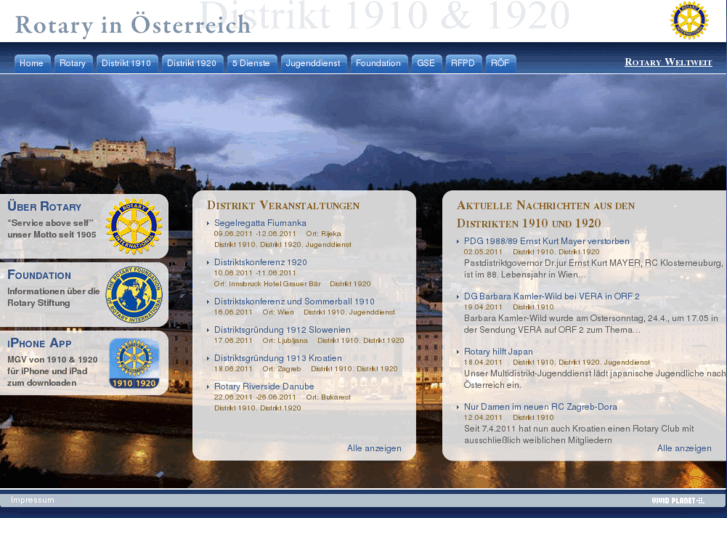Open the Segelregatta Fiumanka event
Screen dimensions: 727x545
click(260, 223)
